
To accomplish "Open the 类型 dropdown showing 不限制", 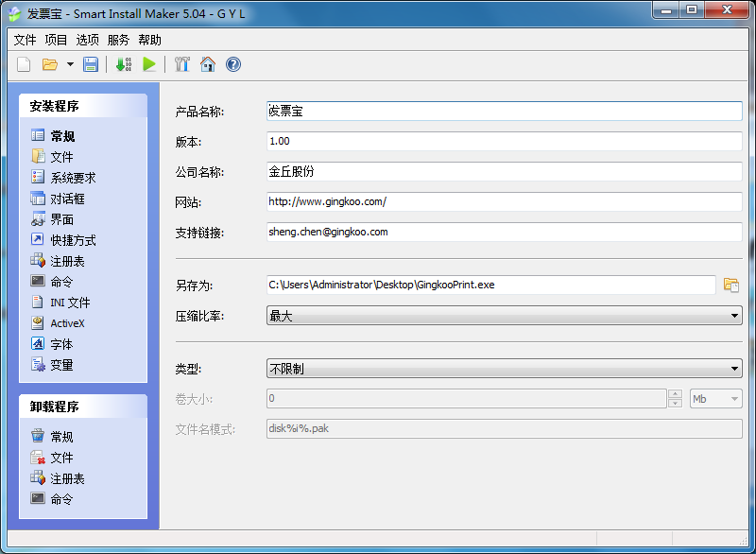I will point(505,369).
